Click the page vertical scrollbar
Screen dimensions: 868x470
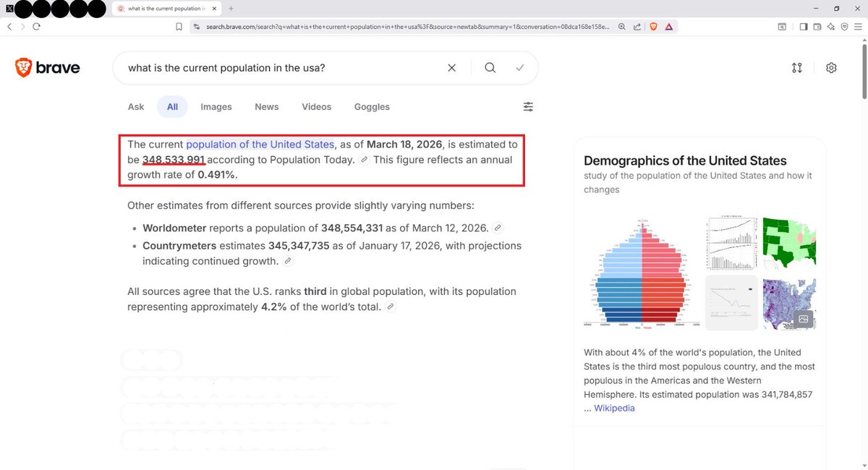pyautogui.click(x=864, y=72)
